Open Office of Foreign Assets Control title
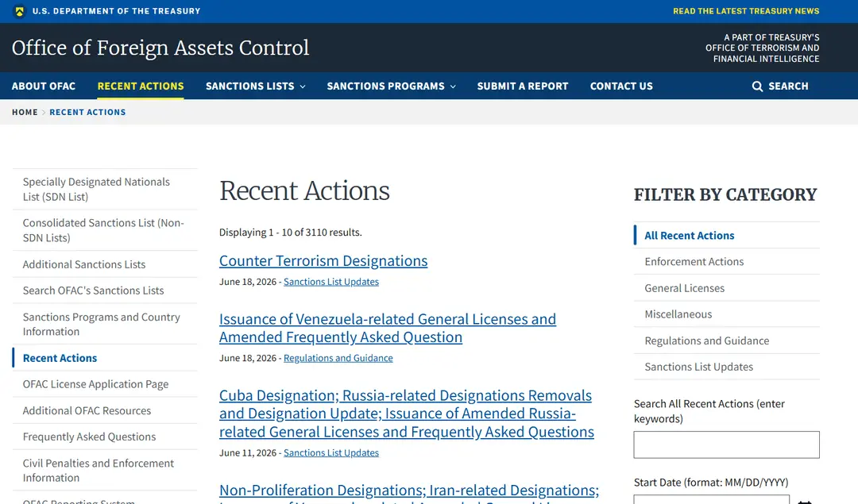Screen dimensions: 858x504 [x=160, y=48]
